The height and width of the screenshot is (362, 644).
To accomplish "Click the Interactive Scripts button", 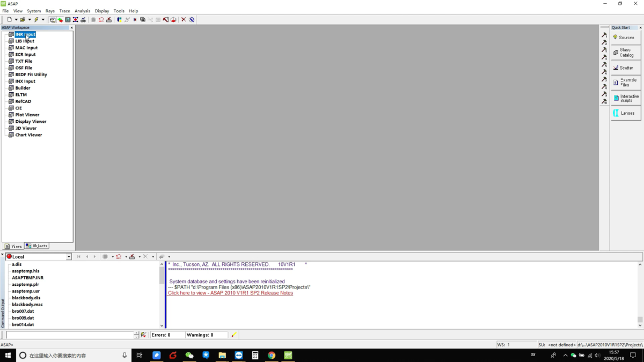I will (x=626, y=98).
